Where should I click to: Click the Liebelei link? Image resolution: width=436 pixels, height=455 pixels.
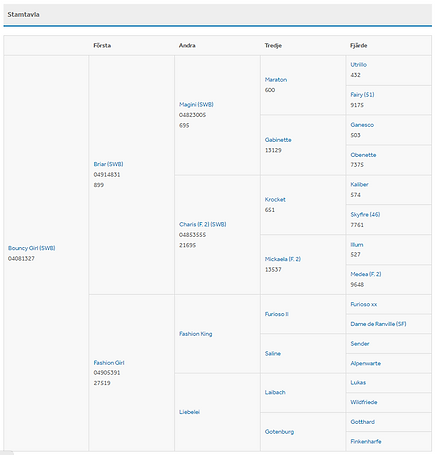pyautogui.click(x=189, y=412)
